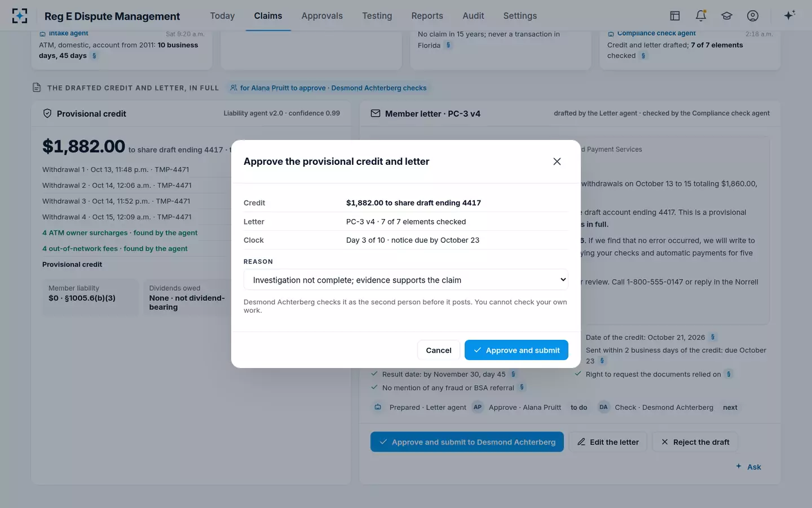Open the Approvals tab
Image resolution: width=812 pixels, height=508 pixels.
click(x=322, y=16)
